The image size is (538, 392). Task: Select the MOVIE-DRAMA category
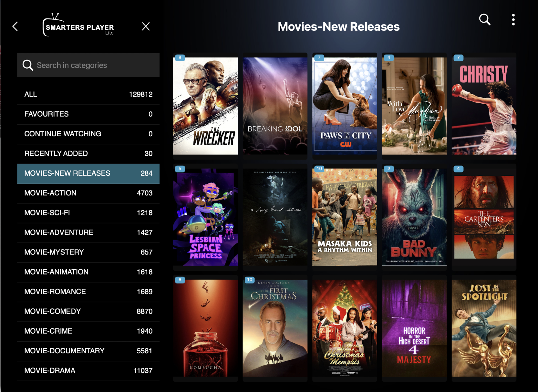pyautogui.click(x=88, y=370)
